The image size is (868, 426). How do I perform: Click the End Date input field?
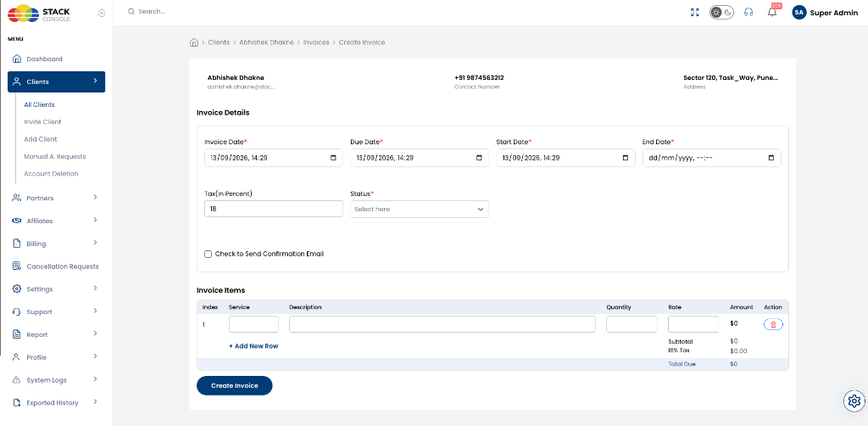711,157
